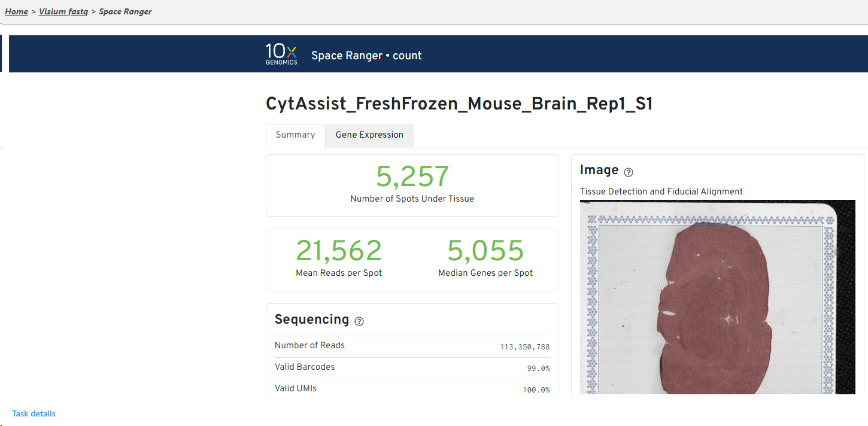Select the Valid UMIs row

(412, 388)
